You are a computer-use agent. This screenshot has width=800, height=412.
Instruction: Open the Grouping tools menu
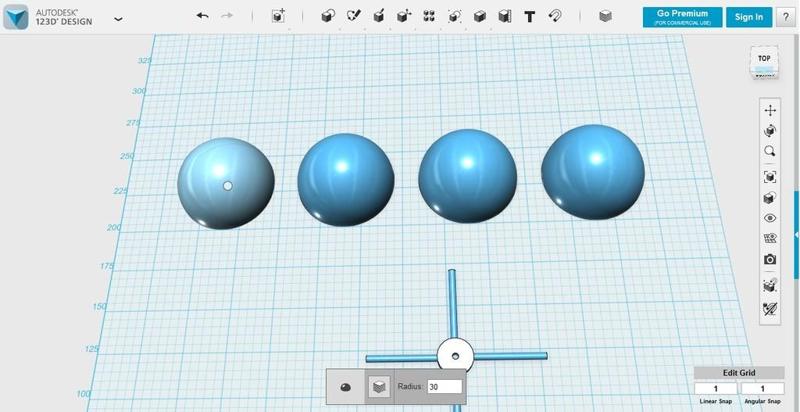[455, 16]
